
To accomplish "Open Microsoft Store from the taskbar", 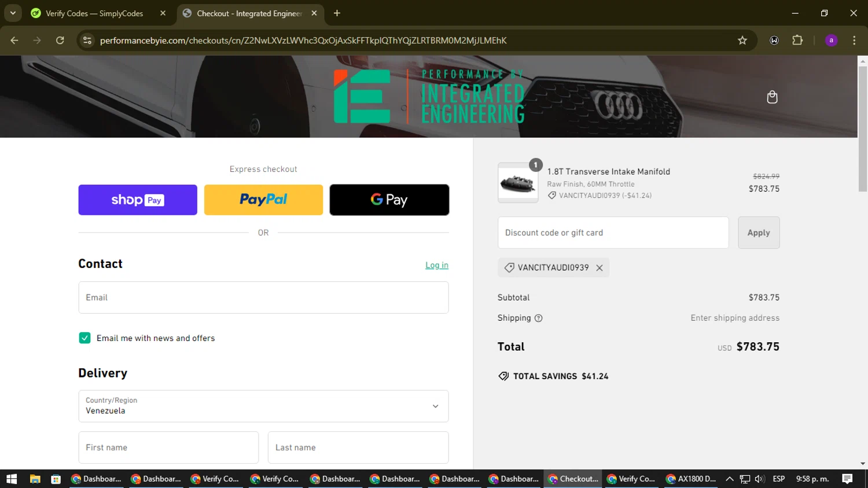I will [x=56, y=479].
